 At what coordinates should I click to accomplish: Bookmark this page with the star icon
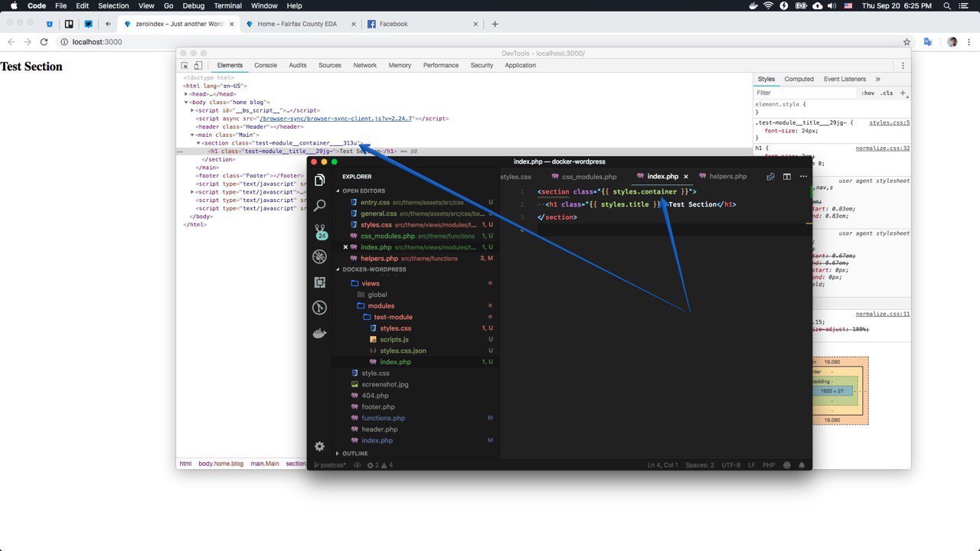(x=906, y=42)
